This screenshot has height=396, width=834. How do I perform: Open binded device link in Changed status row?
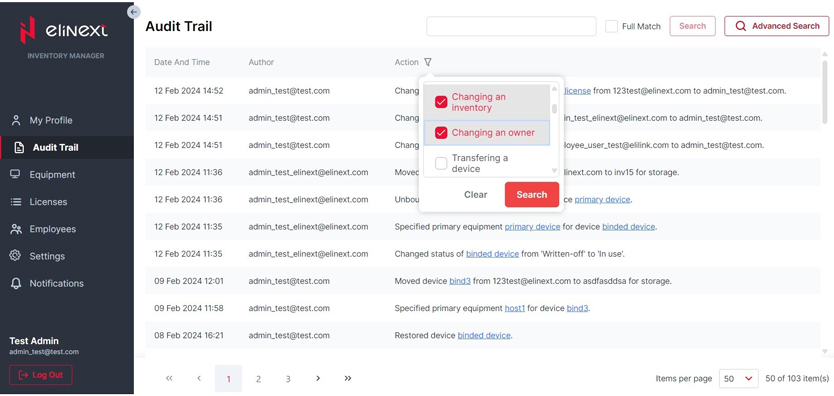tap(493, 254)
